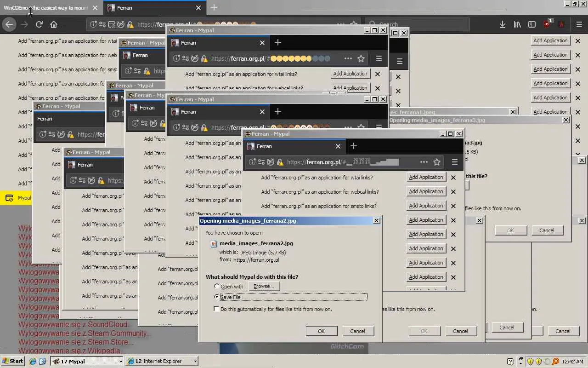Click the padlock warning icon in the frontmost Ferran window

click(280, 162)
